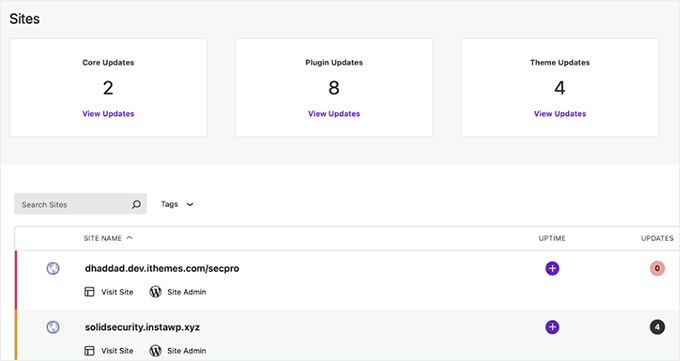
Task: Toggle SITE NAME sort order arrow
Action: (x=129, y=238)
